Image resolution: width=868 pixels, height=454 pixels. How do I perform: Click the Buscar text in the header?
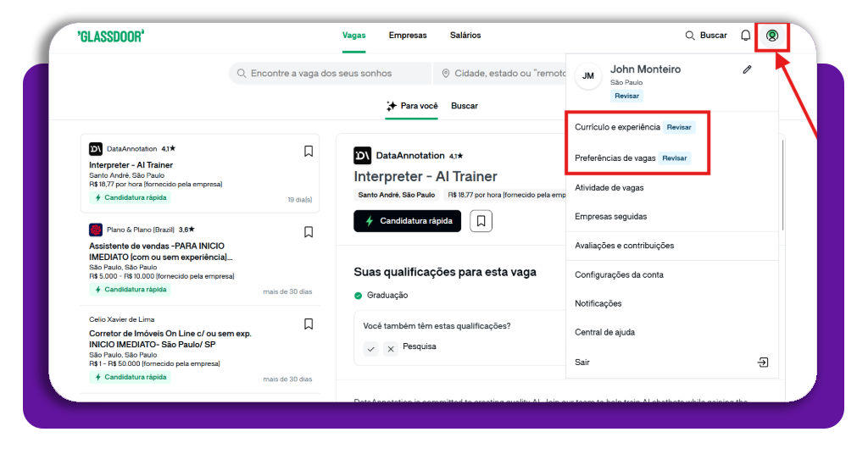(x=713, y=36)
